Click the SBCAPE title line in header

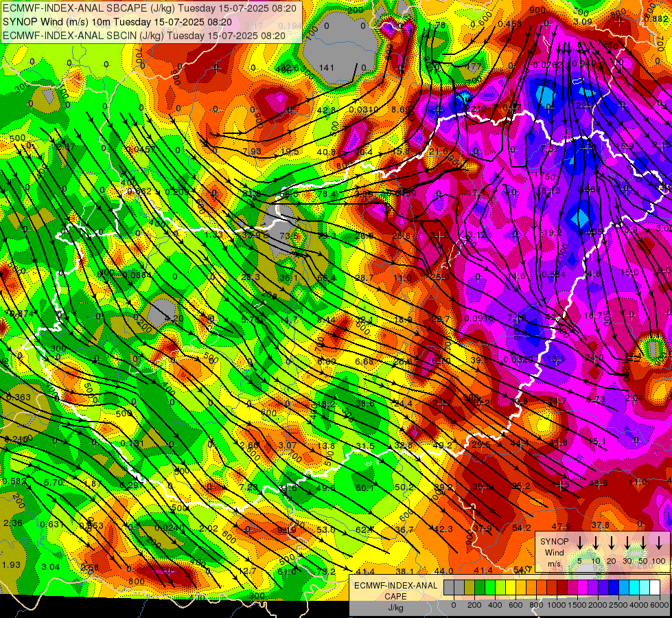[150, 8]
